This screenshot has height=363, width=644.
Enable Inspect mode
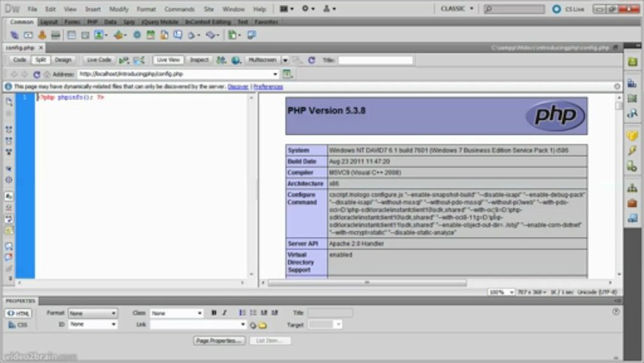pos(199,59)
